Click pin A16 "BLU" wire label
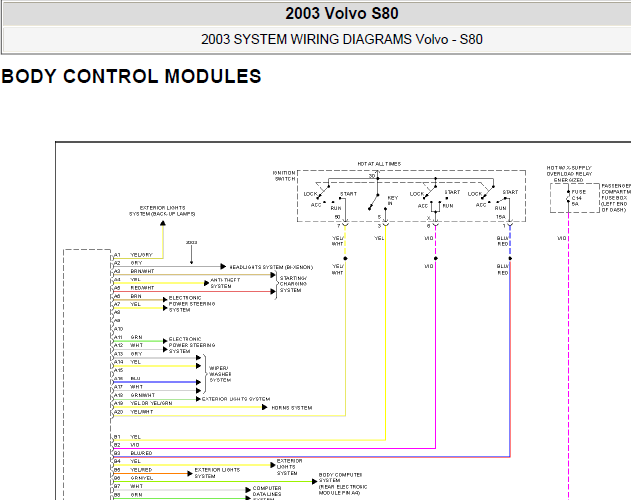The image size is (631, 500). coord(136,378)
